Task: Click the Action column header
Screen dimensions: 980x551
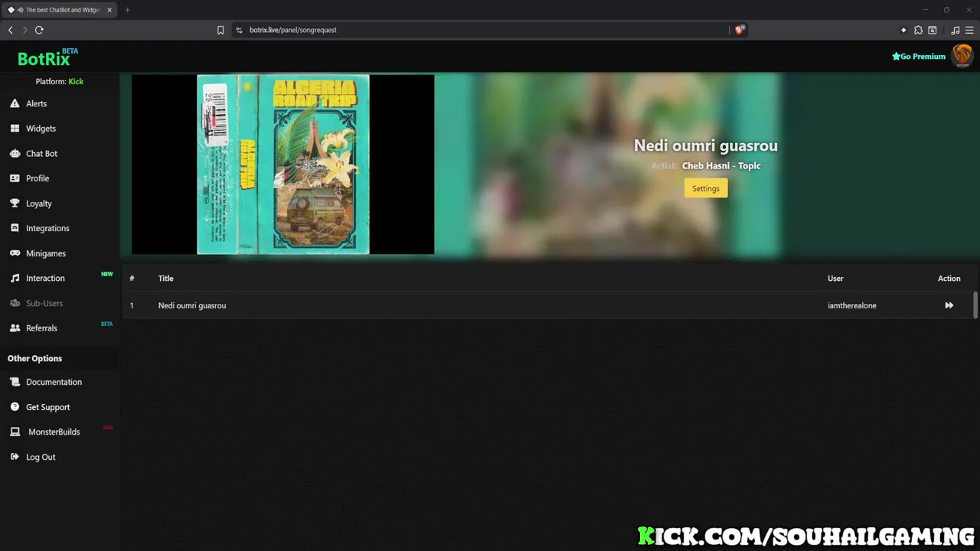Action: [949, 279]
